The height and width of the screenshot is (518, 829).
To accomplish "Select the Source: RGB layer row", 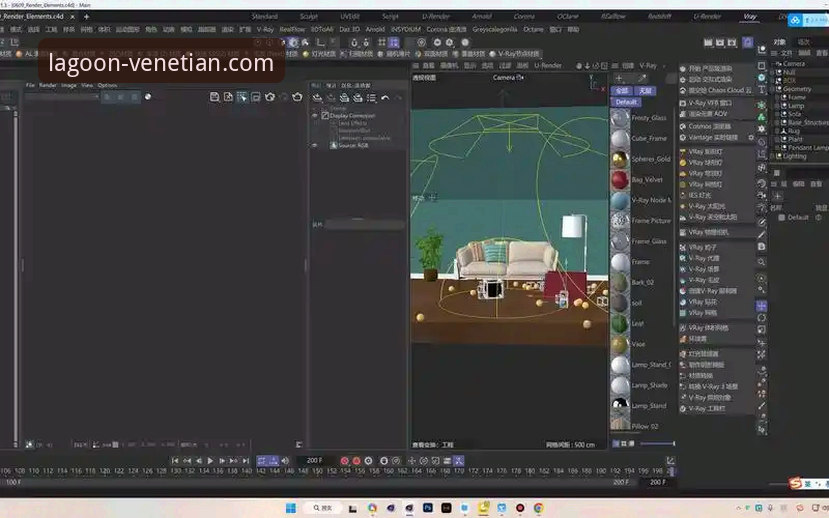I will click(x=353, y=145).
